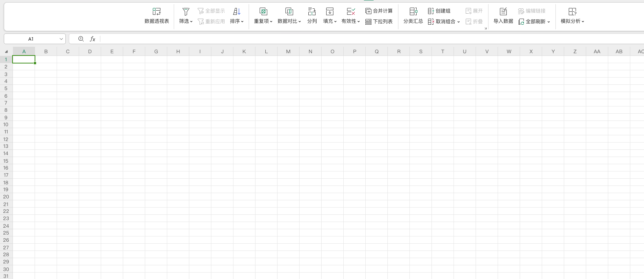This screenshot has height=279, width=644.
Task: Select column Q header
Action: 377,51
